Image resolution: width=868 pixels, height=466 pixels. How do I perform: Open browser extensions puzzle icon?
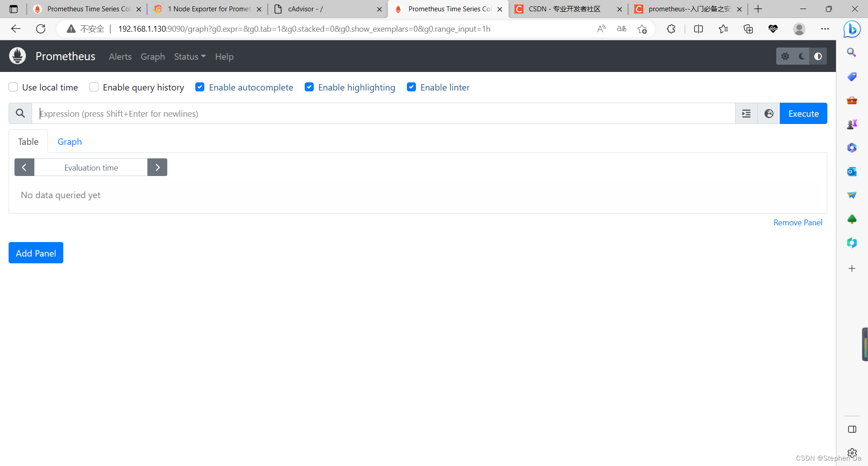click(671, 29)
